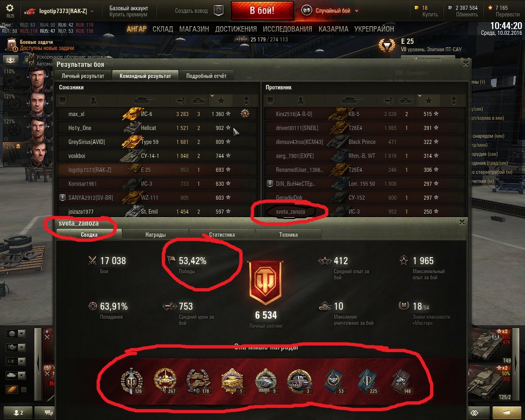
Task: Click the platoon star shield icon
Action: pos(219,11)
